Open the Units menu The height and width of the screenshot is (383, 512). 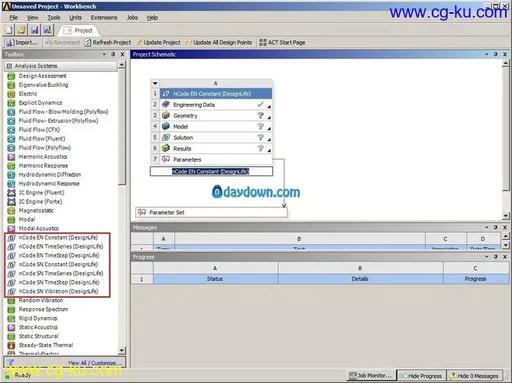pos(75,18)
